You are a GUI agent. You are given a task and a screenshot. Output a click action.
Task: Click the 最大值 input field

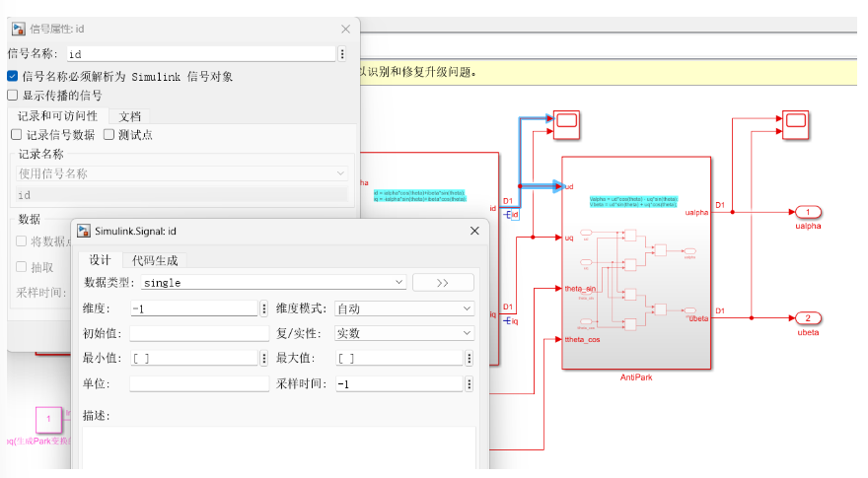399,358
